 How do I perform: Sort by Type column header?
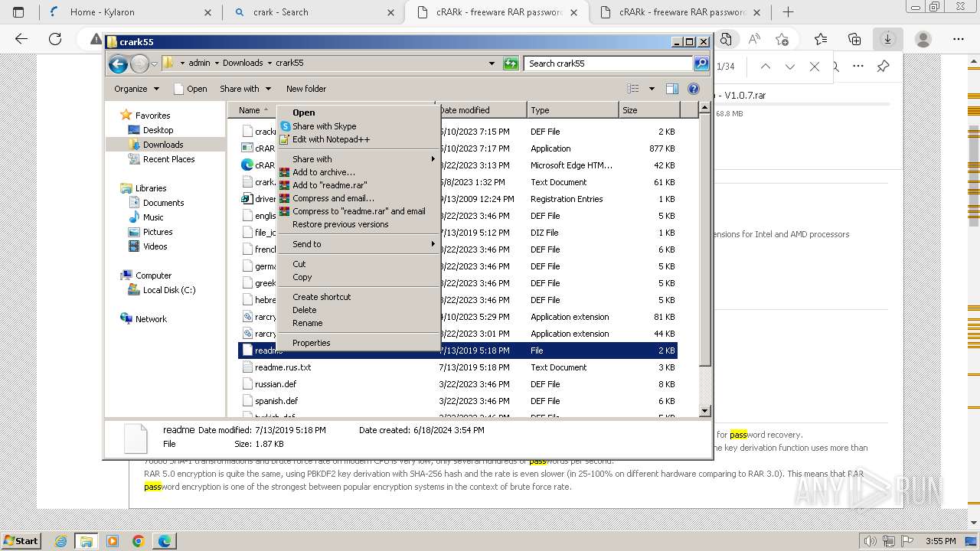tap(573, 110)
